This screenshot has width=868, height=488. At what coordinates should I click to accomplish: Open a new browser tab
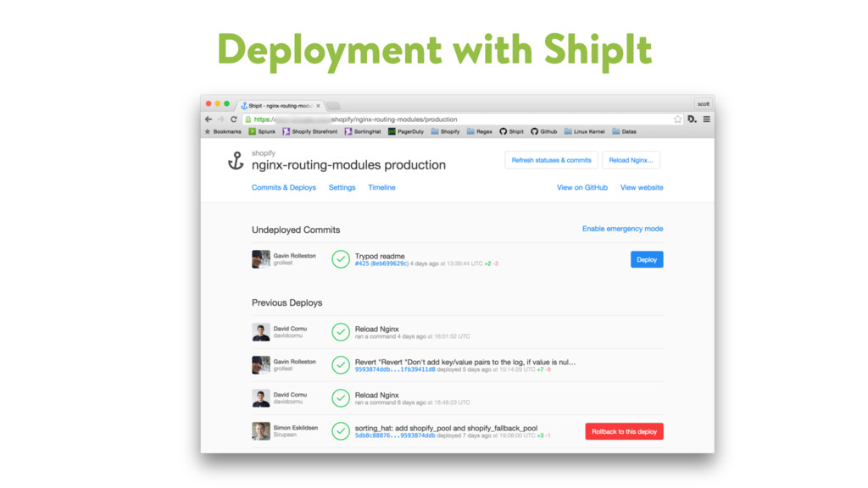[x=333, y=106]
